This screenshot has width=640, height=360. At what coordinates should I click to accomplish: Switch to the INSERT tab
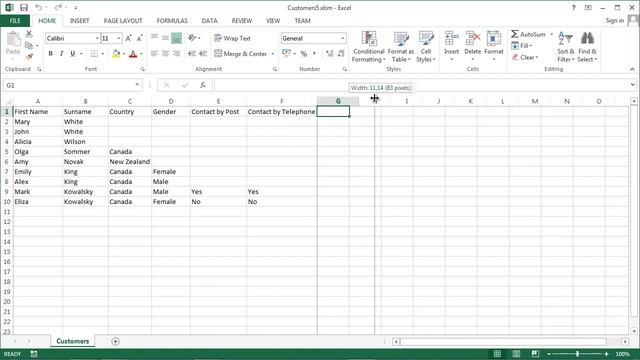coord(80,21)
